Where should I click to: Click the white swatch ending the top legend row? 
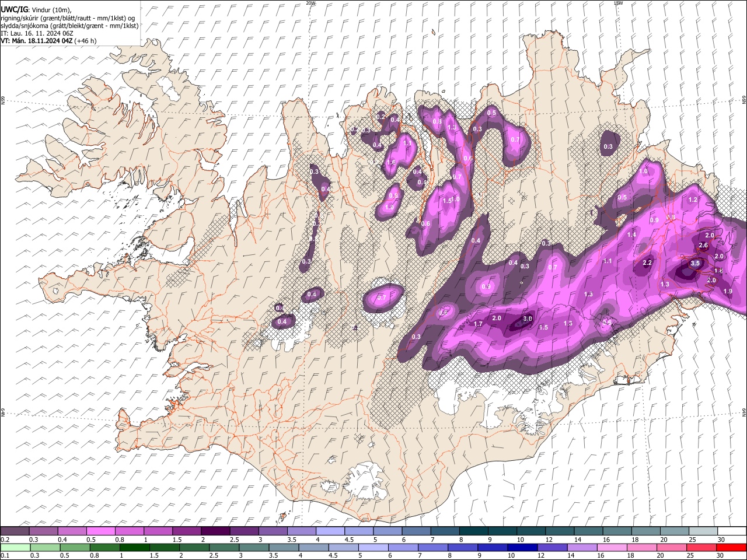(731, 531)
